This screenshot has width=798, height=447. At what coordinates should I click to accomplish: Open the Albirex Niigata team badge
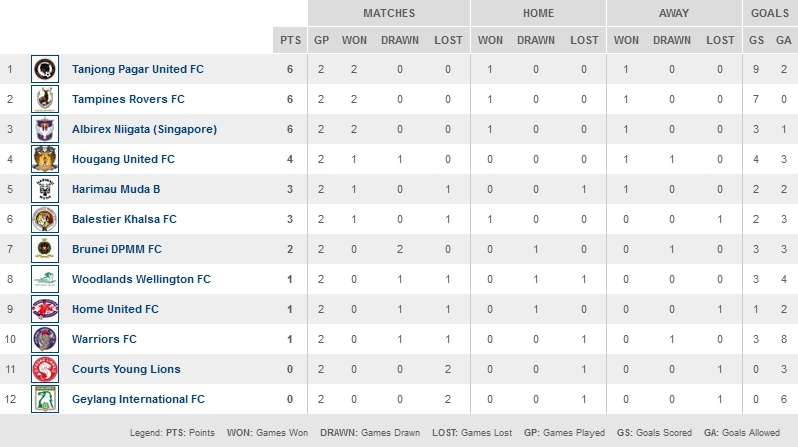[x=45, y=129]
